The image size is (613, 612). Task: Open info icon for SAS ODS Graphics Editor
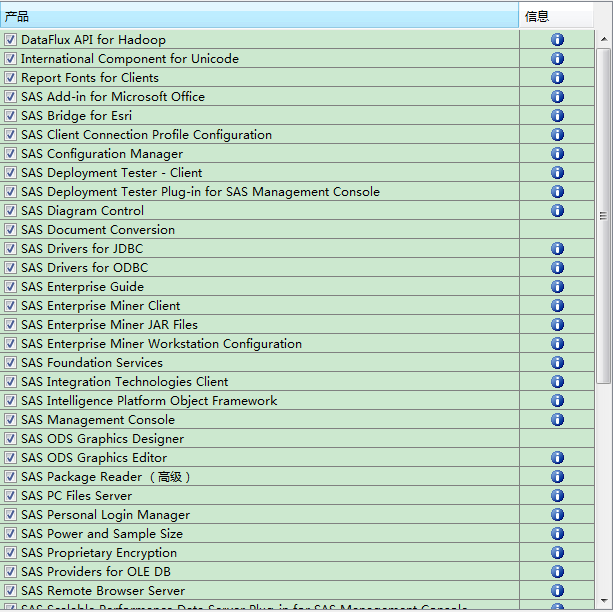[557, 458]
